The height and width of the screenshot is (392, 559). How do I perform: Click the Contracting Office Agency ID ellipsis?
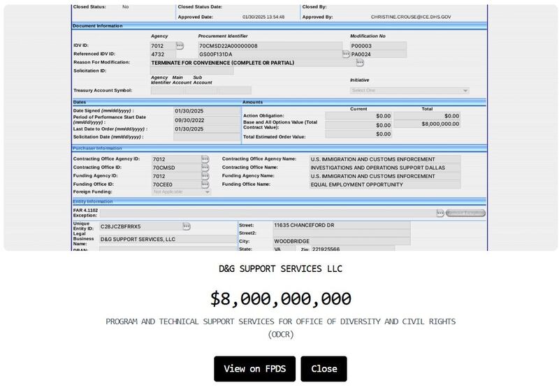pos(205,159)
